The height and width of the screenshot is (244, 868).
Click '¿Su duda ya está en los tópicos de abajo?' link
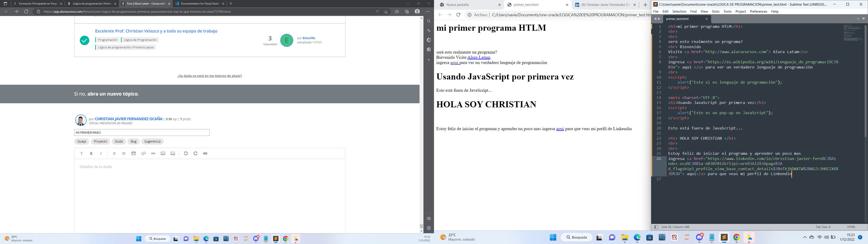(x=210, y=76)
